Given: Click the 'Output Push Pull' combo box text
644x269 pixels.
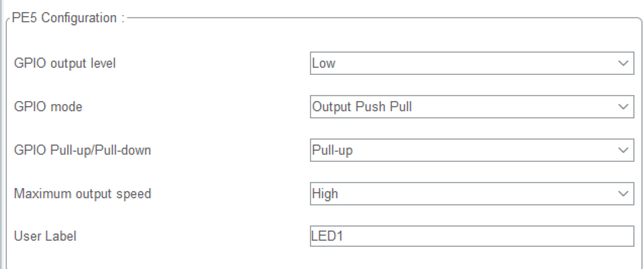Looking at the screenshot, I should tap(362, 107).
